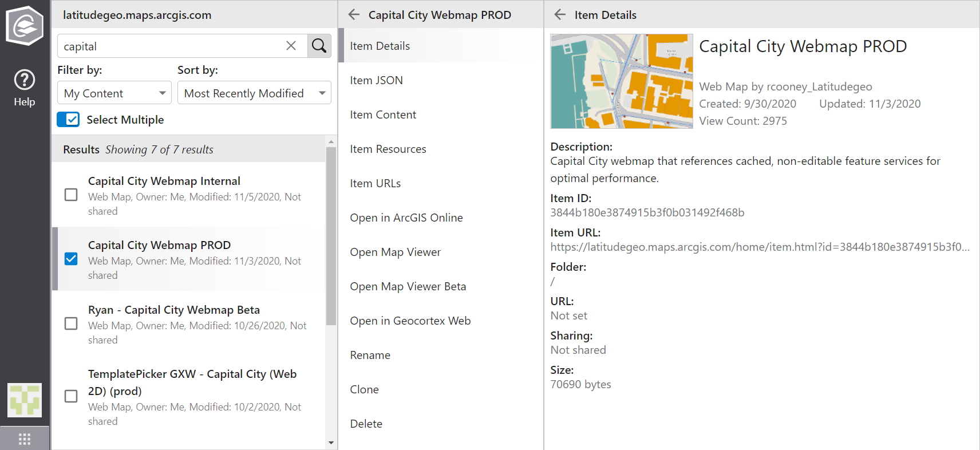Choose Open in ArcGIS Online

[x=440, y=218]
